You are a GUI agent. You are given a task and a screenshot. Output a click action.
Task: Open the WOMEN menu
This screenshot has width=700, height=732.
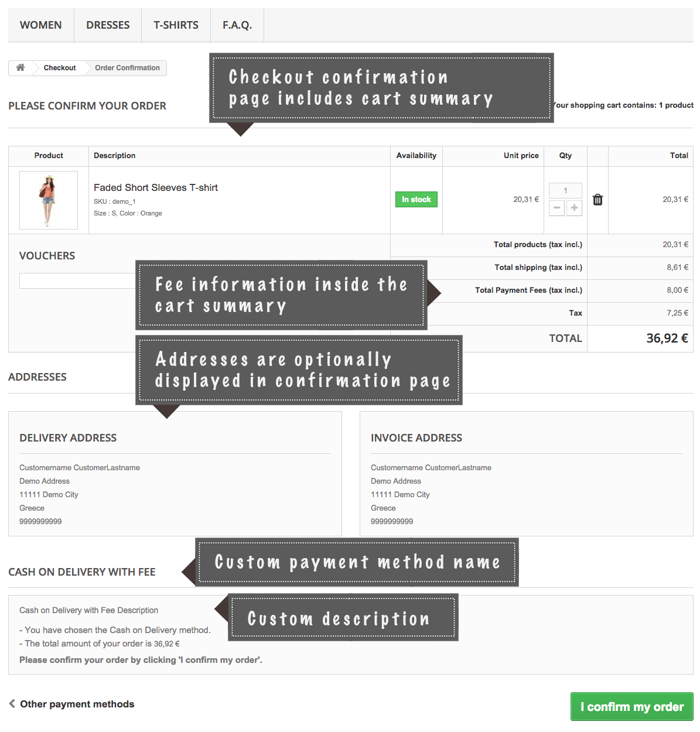coord(40,25)
